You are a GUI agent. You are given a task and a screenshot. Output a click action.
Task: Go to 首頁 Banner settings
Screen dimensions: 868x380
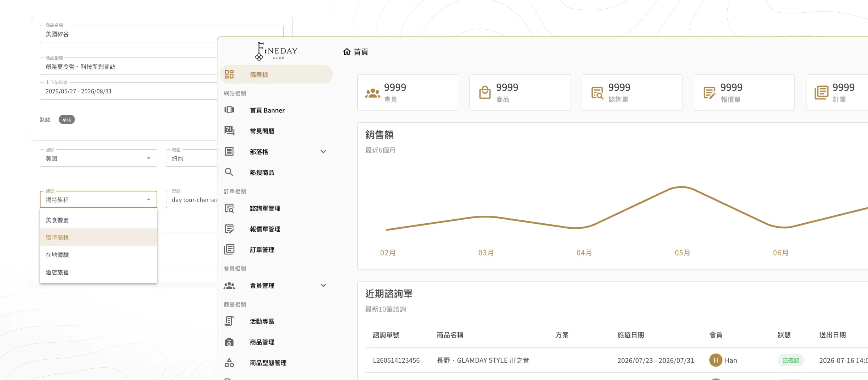(276, 110)
